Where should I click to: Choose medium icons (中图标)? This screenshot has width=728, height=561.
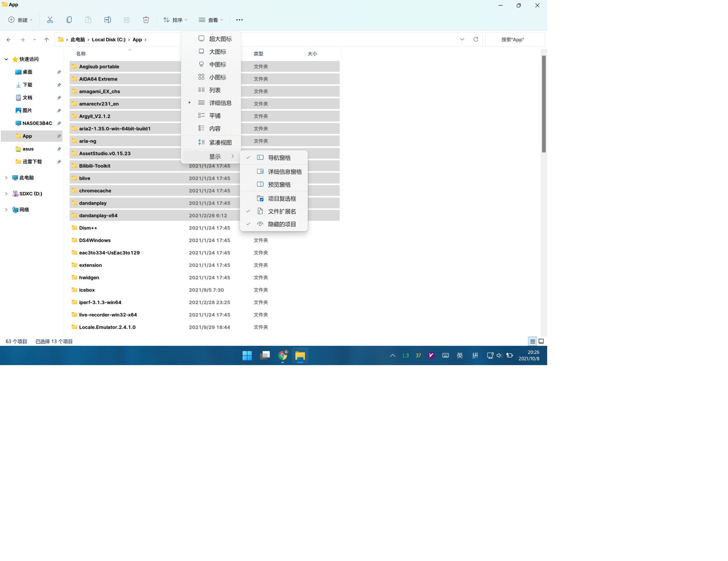tap(211, 64)
